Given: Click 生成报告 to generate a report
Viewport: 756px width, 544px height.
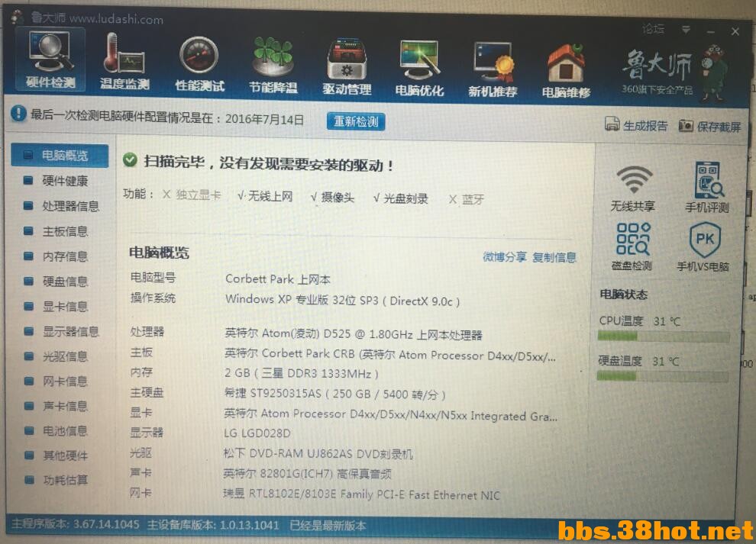Looking at the screenshot, I should point(636,125).
